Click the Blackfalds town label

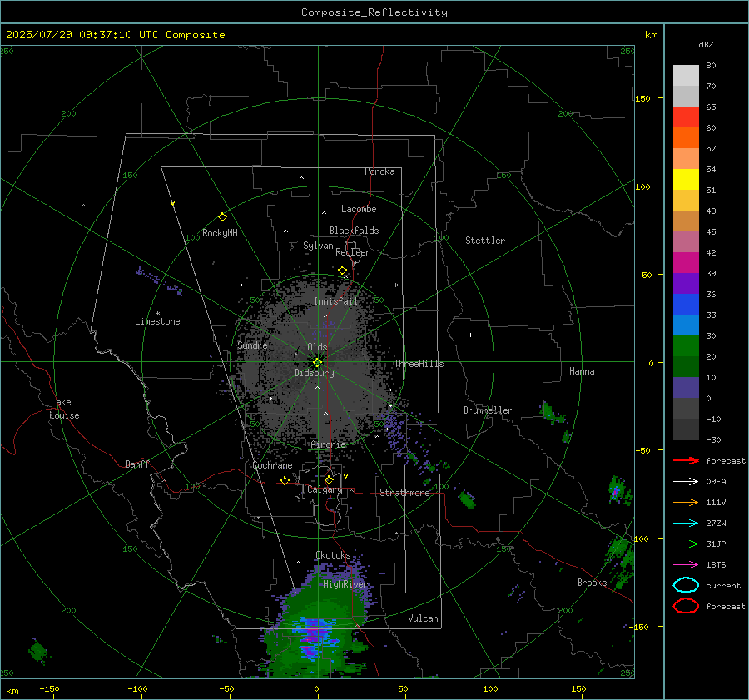tap(354, 231)
